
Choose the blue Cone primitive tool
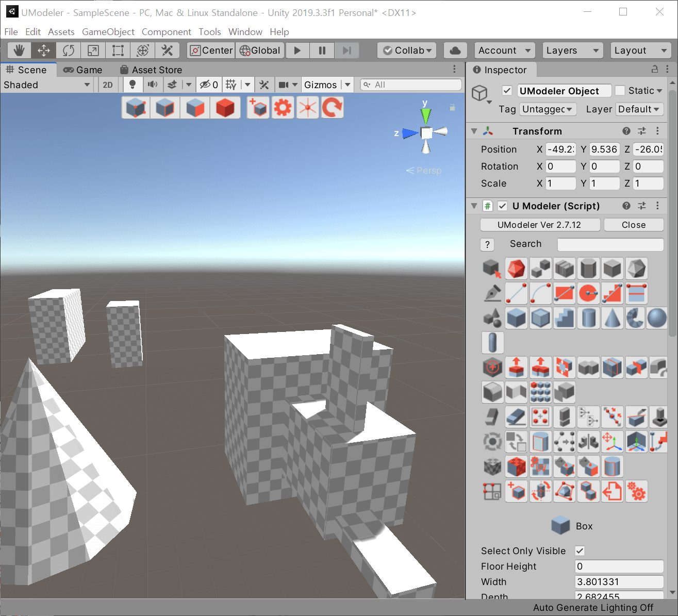coord(613,318)
